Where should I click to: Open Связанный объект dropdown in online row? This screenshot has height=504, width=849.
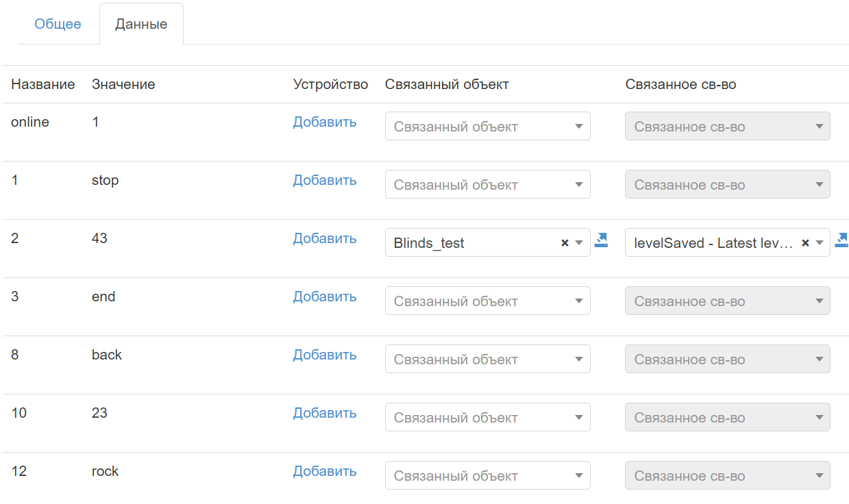coord(487,127)
